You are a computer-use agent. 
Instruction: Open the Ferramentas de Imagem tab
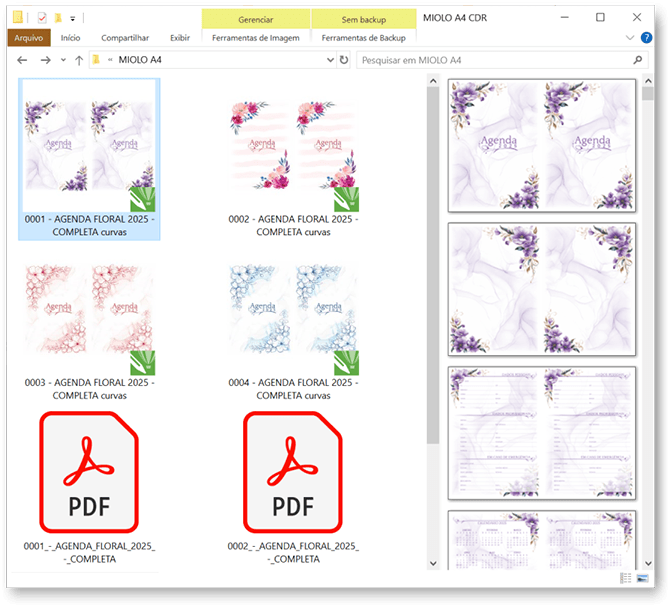point(255,38)
